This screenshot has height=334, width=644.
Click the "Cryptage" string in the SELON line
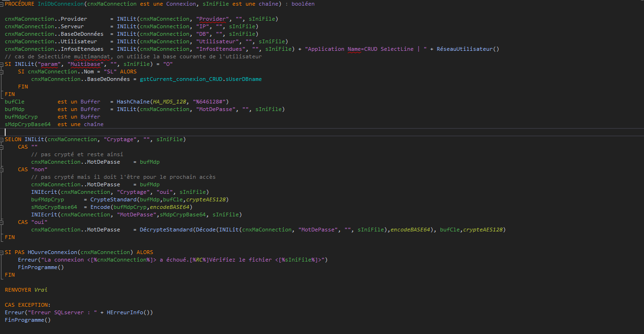[x=120, y=139]
